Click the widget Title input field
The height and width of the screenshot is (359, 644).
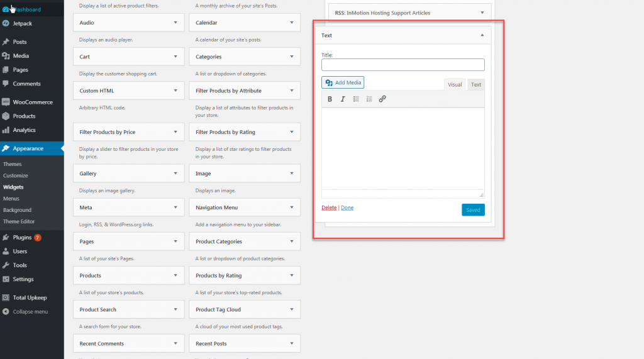tap(402, 65)
